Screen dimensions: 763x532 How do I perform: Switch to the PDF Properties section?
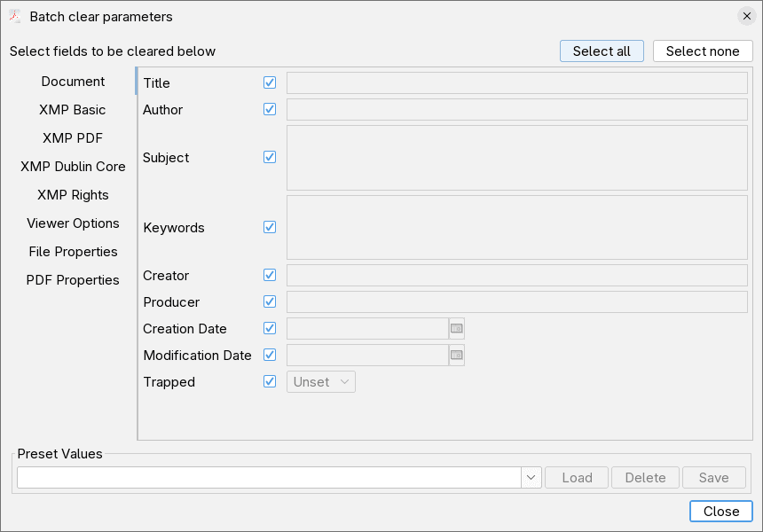click(73, 279)
